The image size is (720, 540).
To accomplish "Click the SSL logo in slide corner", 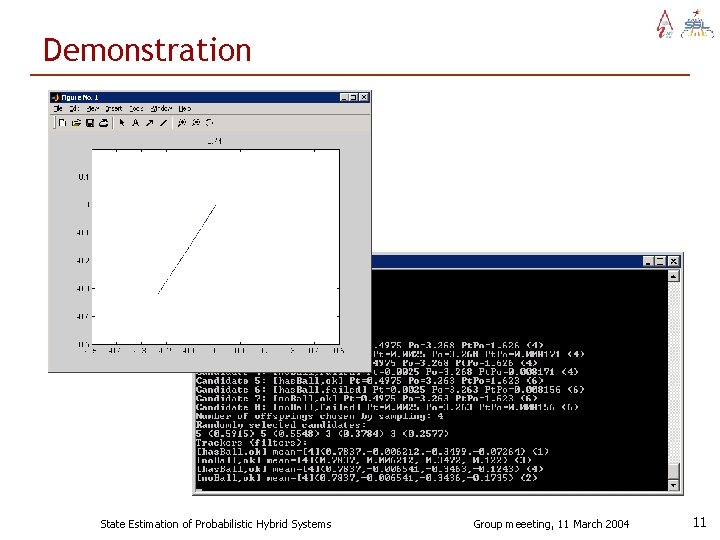I will point(697,24).
